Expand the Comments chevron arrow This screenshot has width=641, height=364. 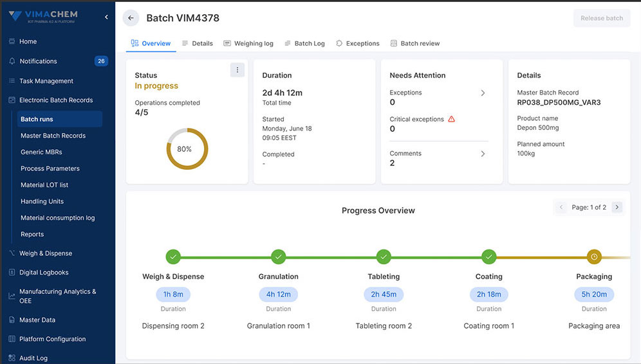coord(483,154)
